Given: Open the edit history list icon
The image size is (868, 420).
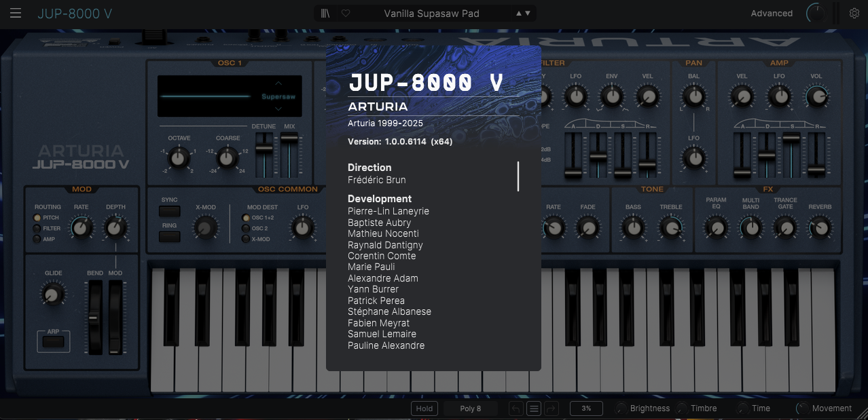Looking at the screenshot, I should 534,408.
